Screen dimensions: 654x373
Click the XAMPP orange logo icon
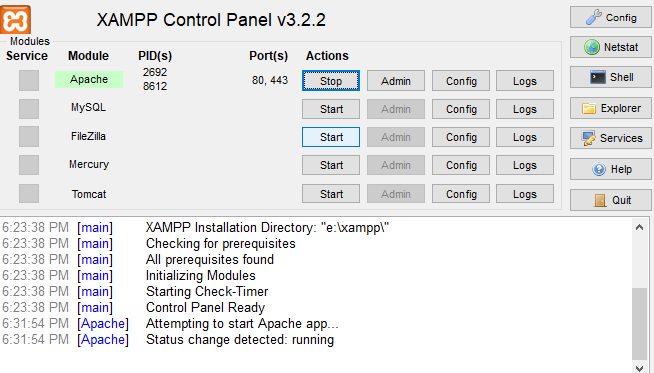[x=15, y=20]
